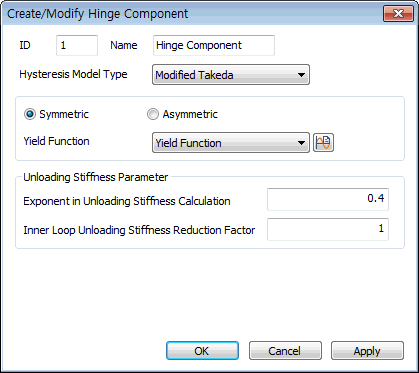Click the Yield Function text label

point(56,141)
